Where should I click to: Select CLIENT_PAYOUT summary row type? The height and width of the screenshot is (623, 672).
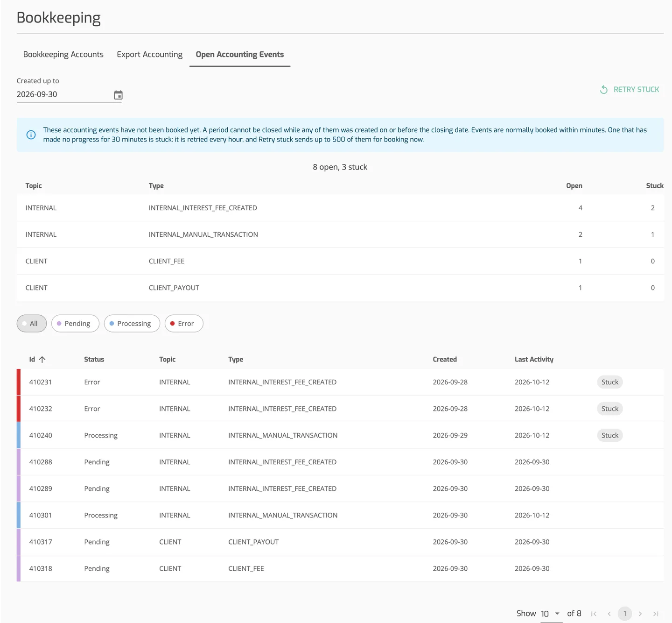pos(174,288)
